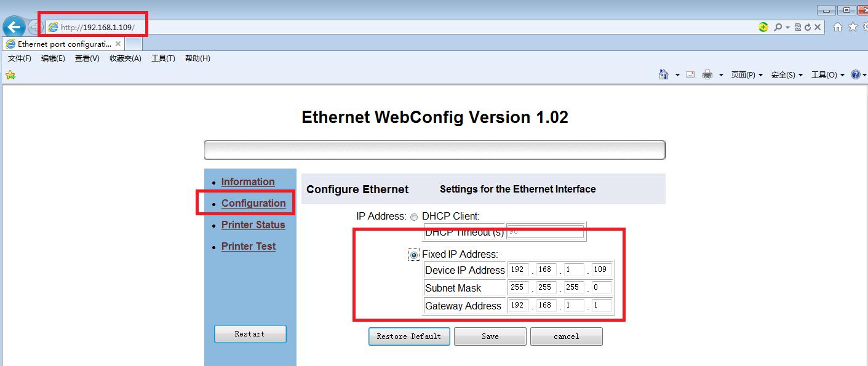Open the Information link in sidebar

coord(248,181)
